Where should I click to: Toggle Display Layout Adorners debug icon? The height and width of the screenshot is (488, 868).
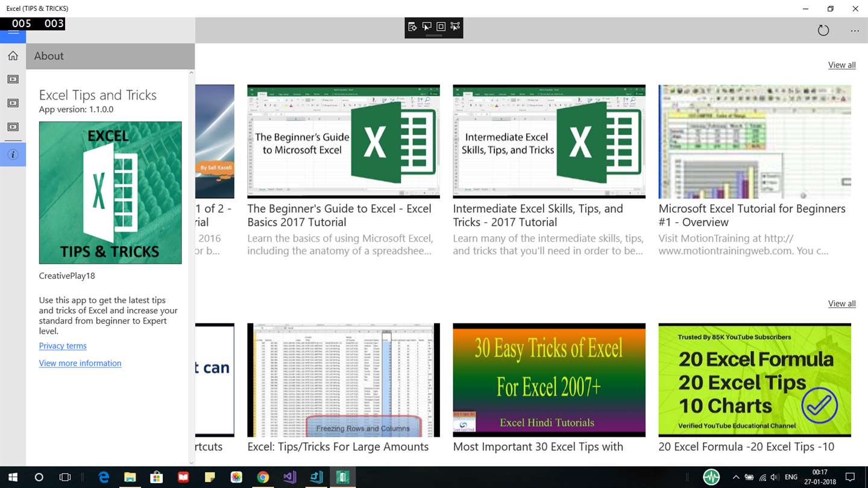441,27
